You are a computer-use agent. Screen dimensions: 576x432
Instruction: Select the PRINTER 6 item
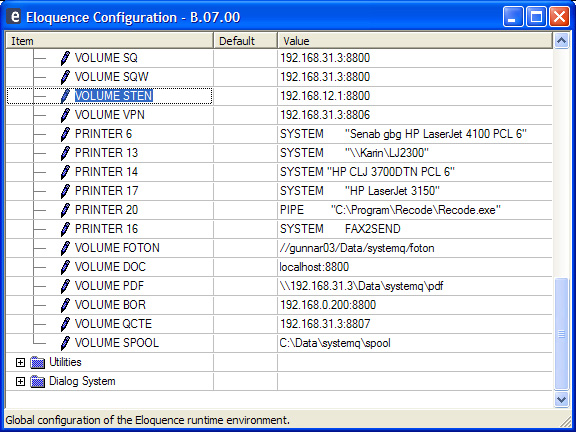click(104, 134)
